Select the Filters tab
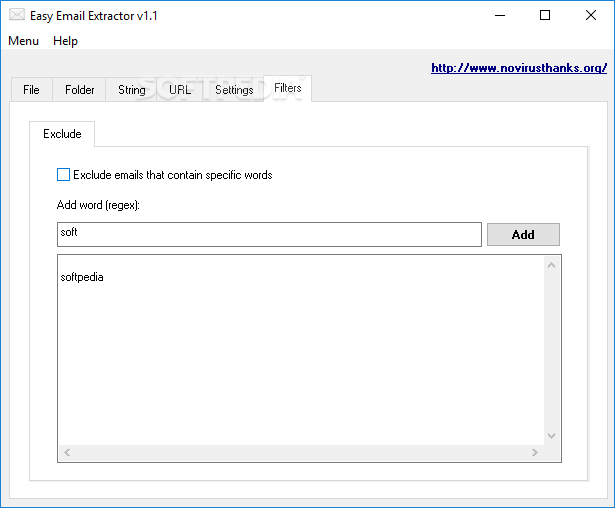Viewport: 615px width, 508px height. pos(288,88)
